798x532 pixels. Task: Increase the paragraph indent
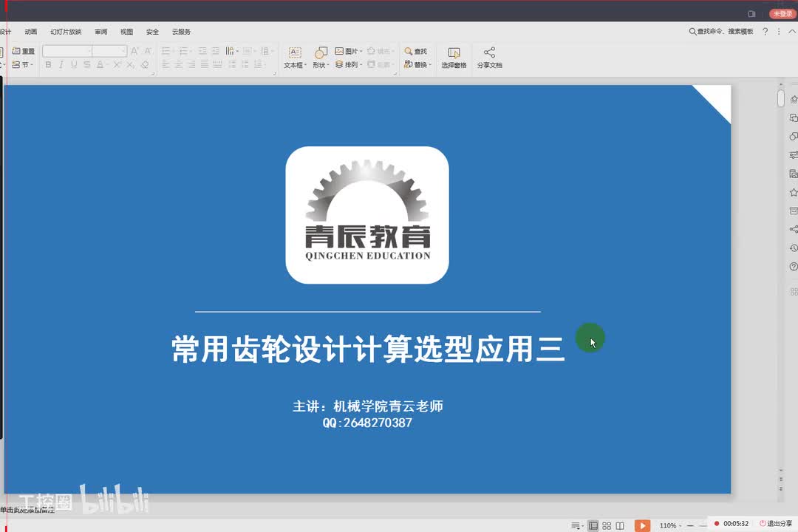(216, 51)
